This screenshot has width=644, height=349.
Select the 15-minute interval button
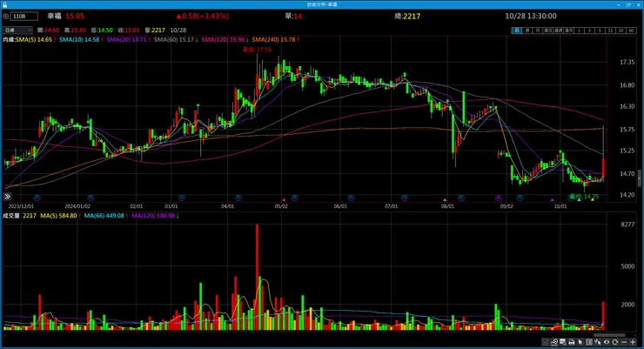click(x=610, y=30)
